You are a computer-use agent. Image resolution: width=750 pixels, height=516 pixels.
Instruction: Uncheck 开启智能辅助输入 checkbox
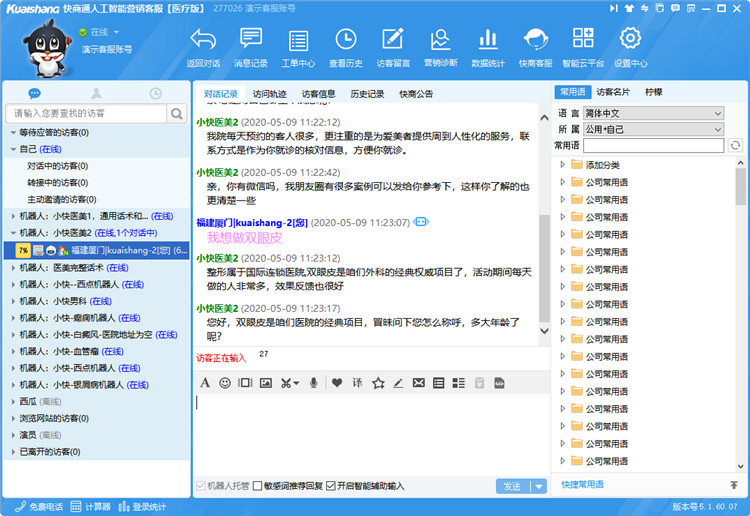[331, 486]
